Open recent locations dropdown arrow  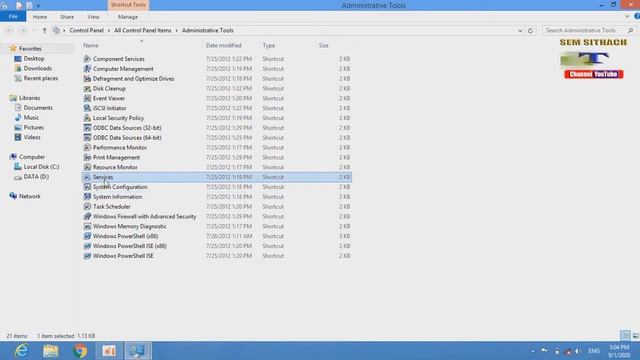tap(34, 31)
